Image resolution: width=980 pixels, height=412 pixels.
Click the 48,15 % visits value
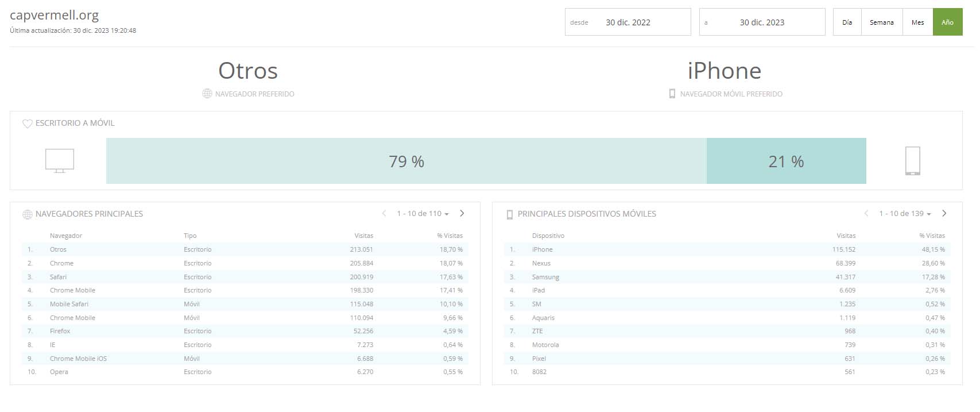point(933,249)
